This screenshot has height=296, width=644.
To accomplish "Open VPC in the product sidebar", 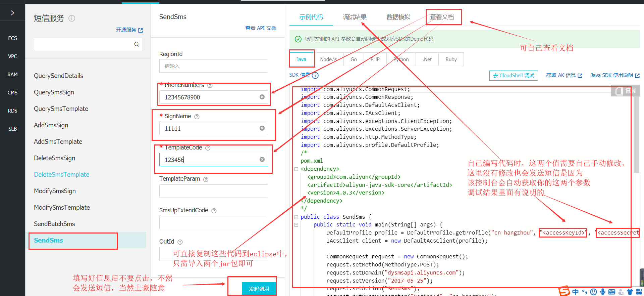I will pyautogui.click(x=12, y=56).
